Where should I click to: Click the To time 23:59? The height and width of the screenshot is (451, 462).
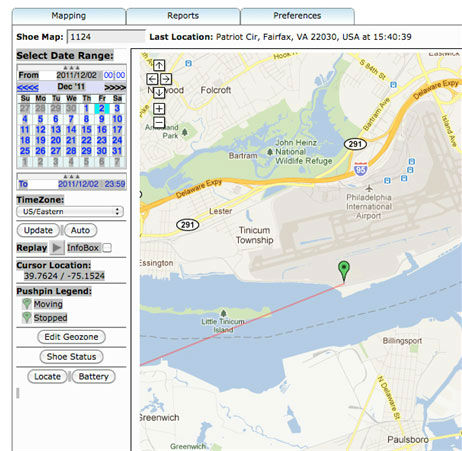click(115, 184)
